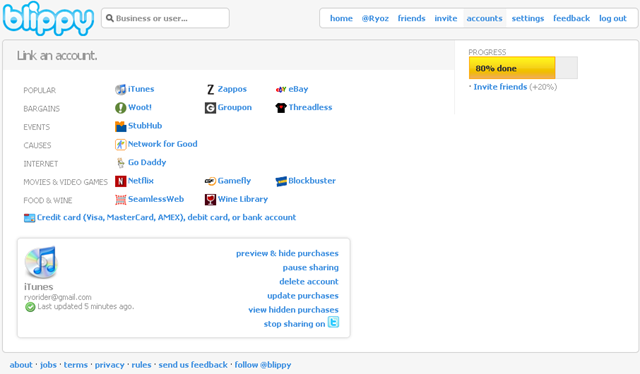The height and width of the screenshot is (374, 640).
Task: Click the iTunes icon under Popular
Action: [x=120, y=89]
